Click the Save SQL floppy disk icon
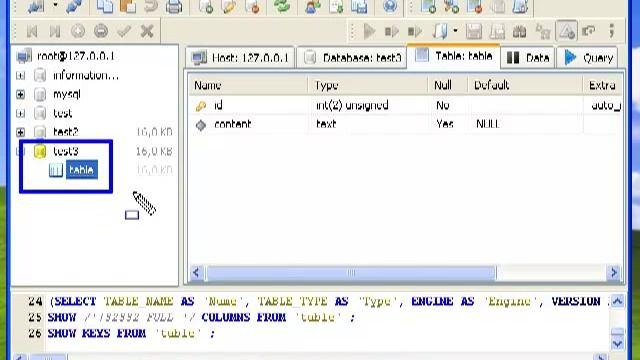This screenshot has height=360, width=640. click(474, 31)
